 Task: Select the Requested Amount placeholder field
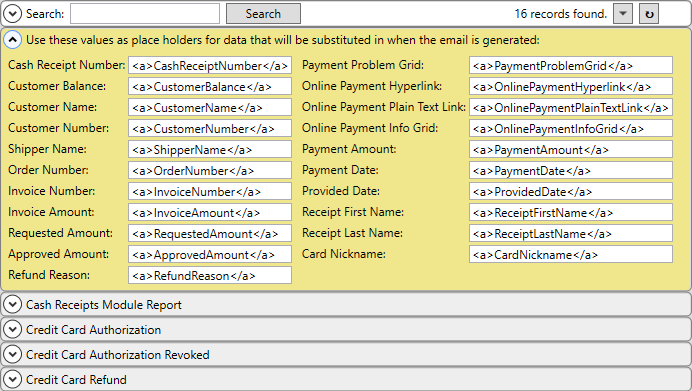point(210,233)
